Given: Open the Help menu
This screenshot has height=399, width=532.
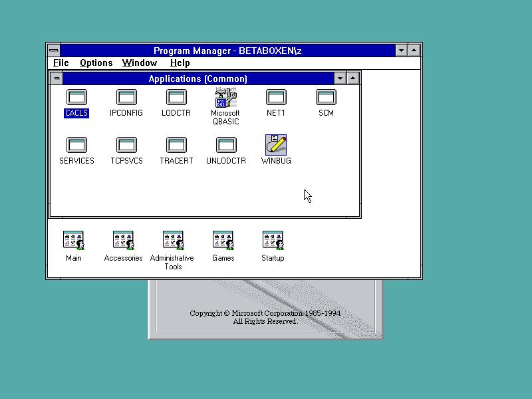Looking at the screenshot, I should click(x=180, y=63).
